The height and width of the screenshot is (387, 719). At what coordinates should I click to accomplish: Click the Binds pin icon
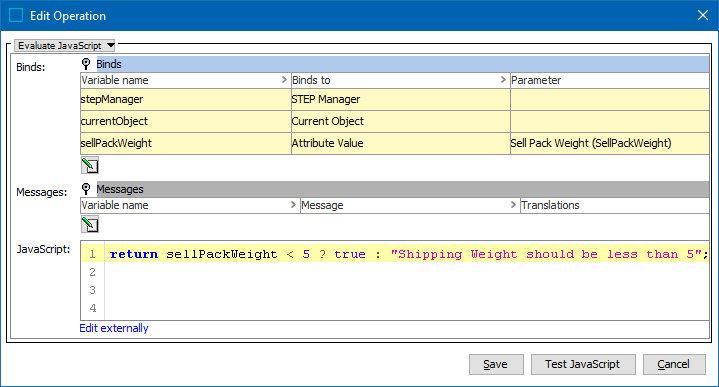86,64
